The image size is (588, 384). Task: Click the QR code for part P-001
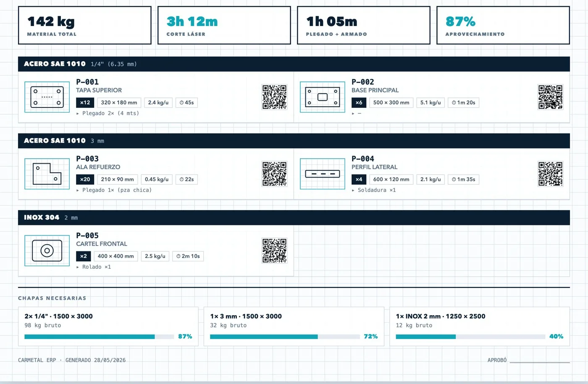point(274,97)
